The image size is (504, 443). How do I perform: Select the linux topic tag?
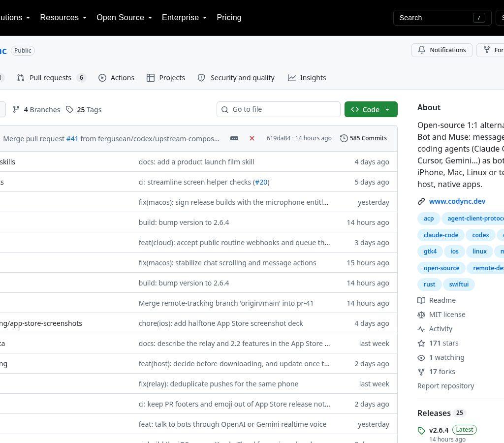click(479, 252)
